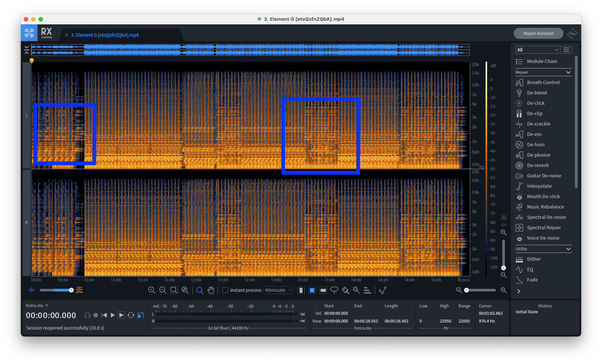Viewport: 602px width, 364px height.
Task: Toggle loop playback
Action: pyautogui.click(x=131, y=315)
